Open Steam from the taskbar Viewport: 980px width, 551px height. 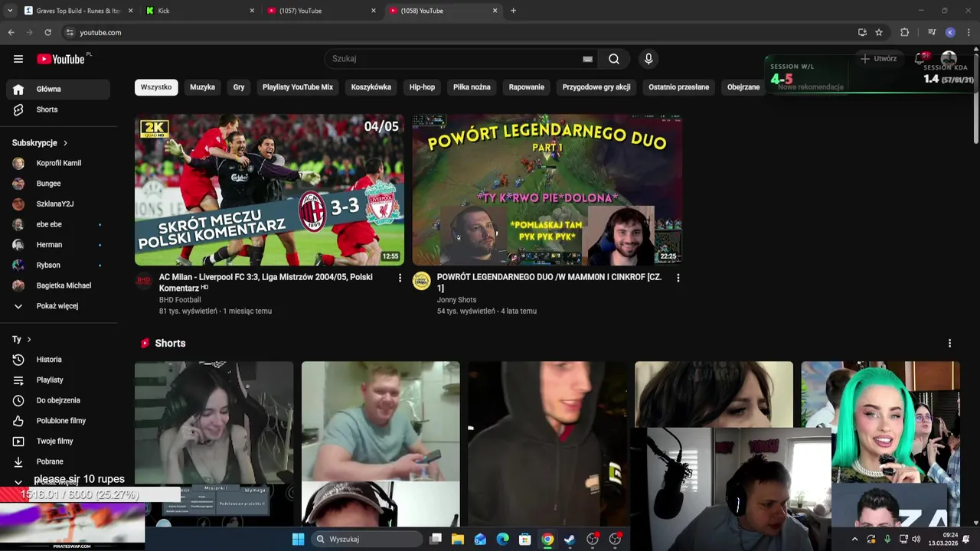570,539
